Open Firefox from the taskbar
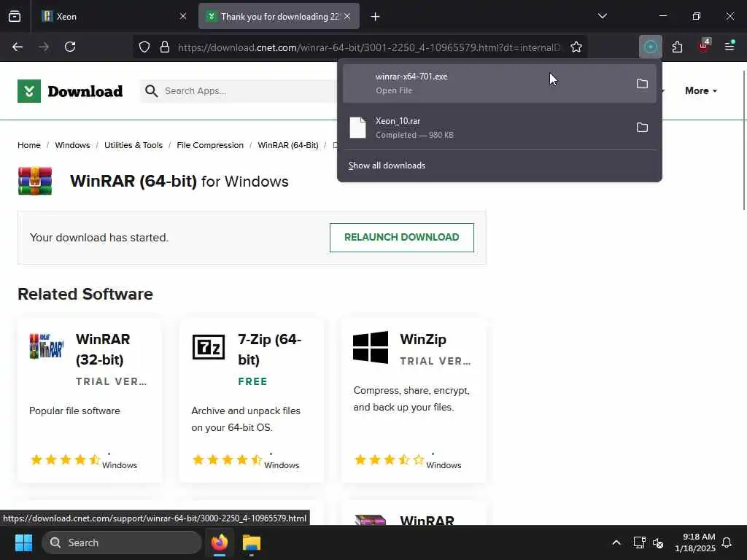 tap(220, 542)
